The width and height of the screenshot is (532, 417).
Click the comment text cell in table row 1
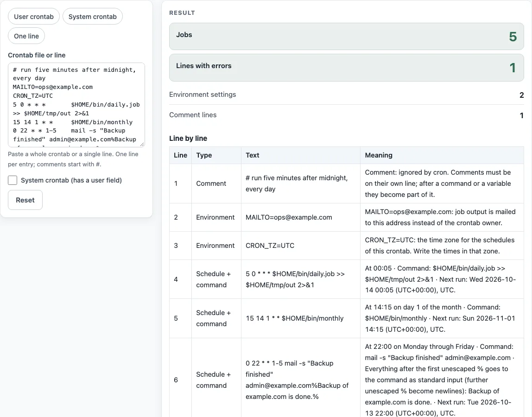click(301, 183)
